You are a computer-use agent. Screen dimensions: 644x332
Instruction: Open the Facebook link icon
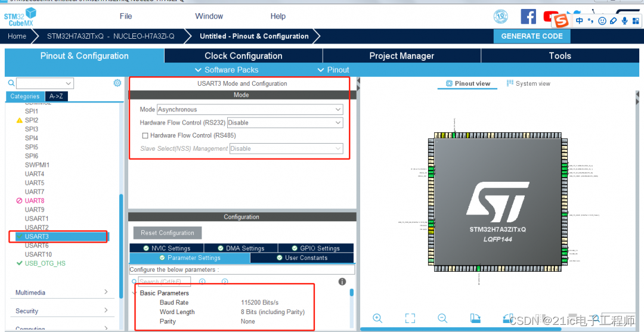pyautogui.click(x=528, y=17)
